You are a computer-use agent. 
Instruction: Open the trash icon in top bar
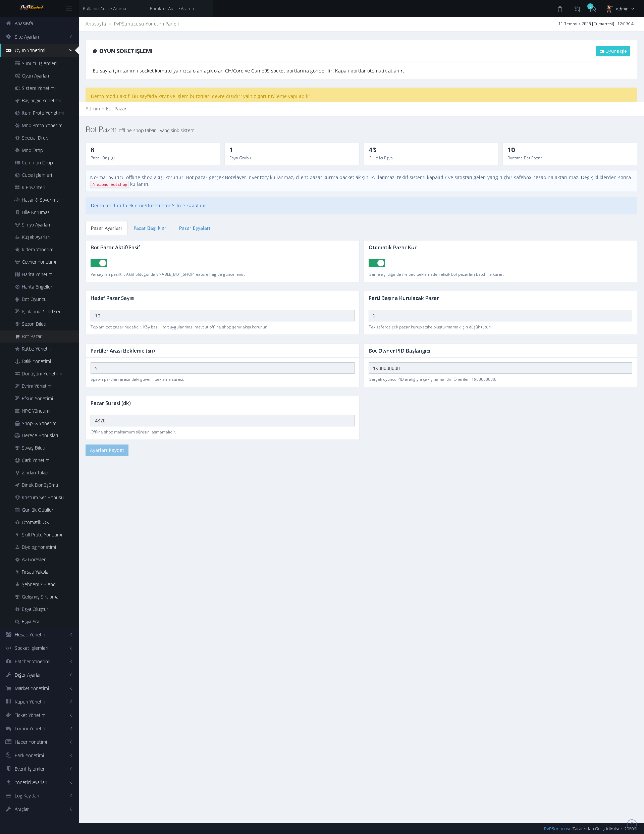click(559, 9)
